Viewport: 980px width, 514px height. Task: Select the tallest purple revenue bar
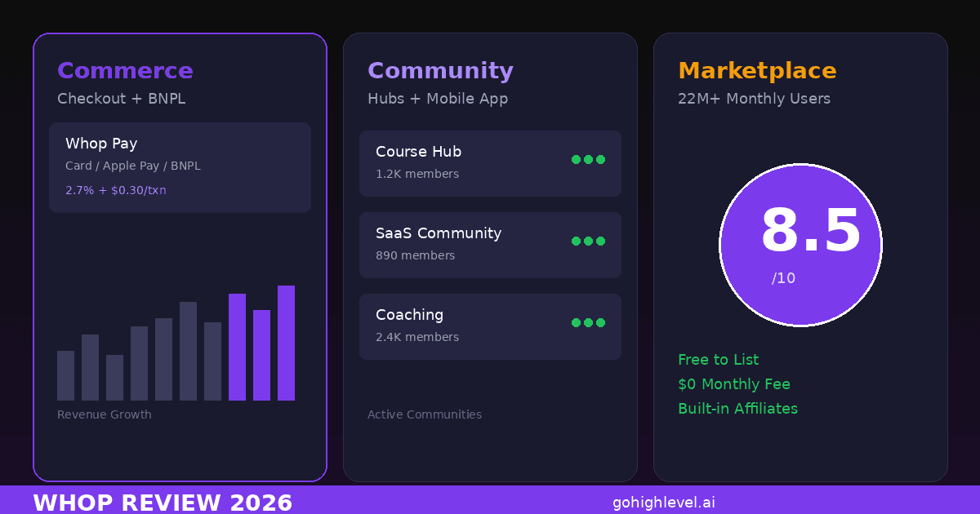click(286, 343)
